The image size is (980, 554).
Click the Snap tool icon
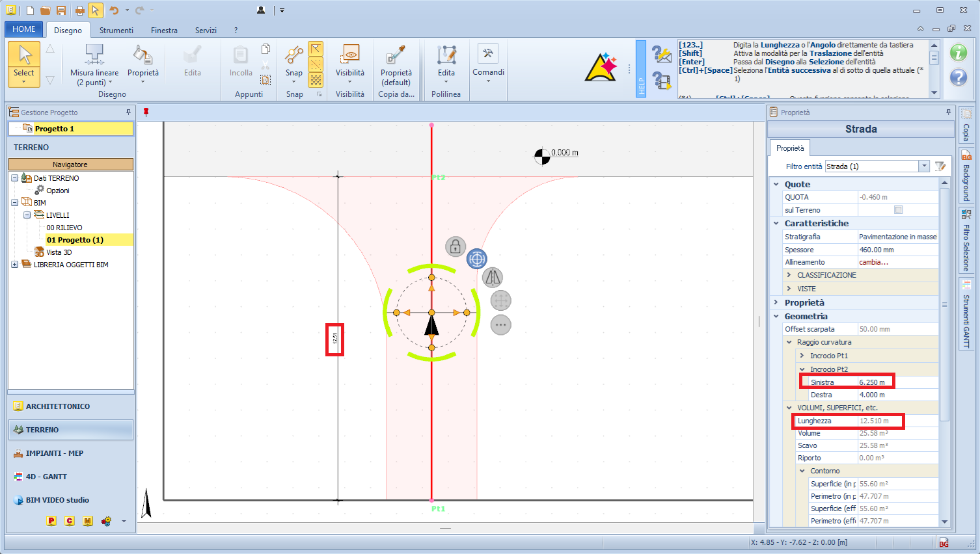pos(294,56)
